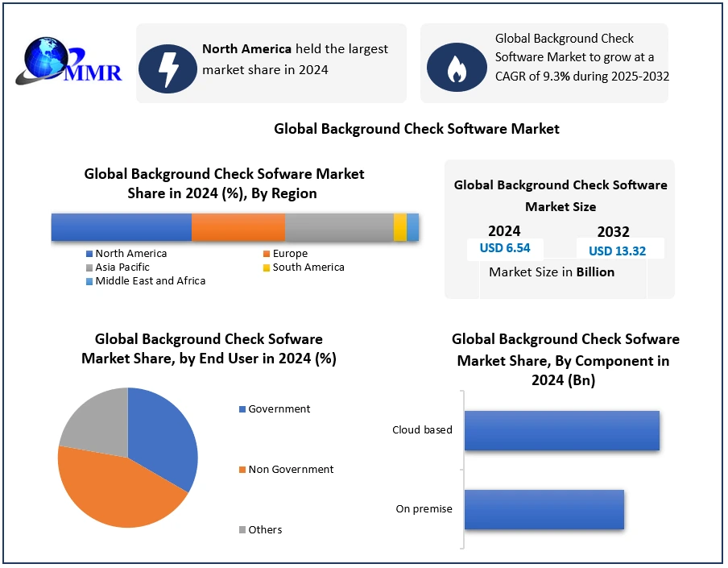The width and height of the screenshot is (728, 568).
Task: Click the Global Background Check Software Market heading
Action: click(x=416, y=129)
